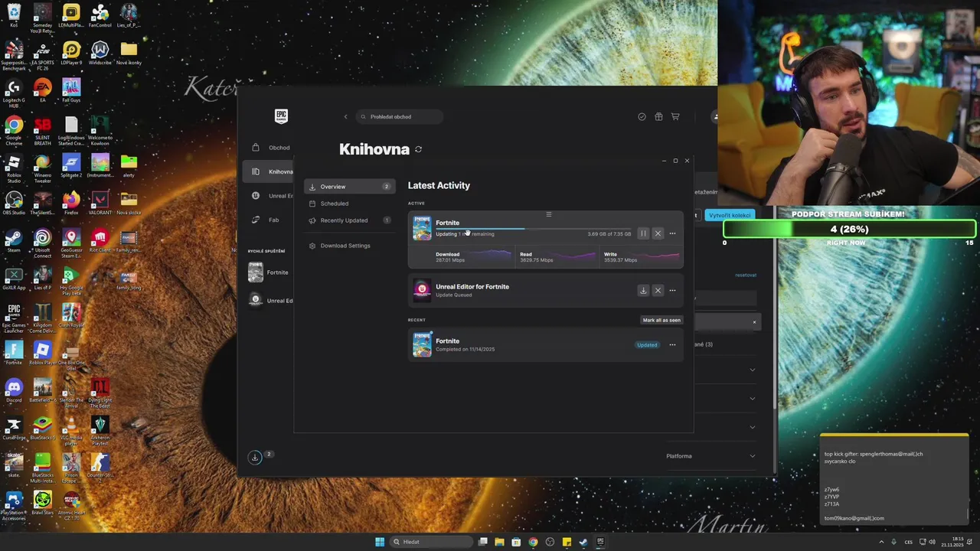Open Chrome from taskbar

pos(533,542)
